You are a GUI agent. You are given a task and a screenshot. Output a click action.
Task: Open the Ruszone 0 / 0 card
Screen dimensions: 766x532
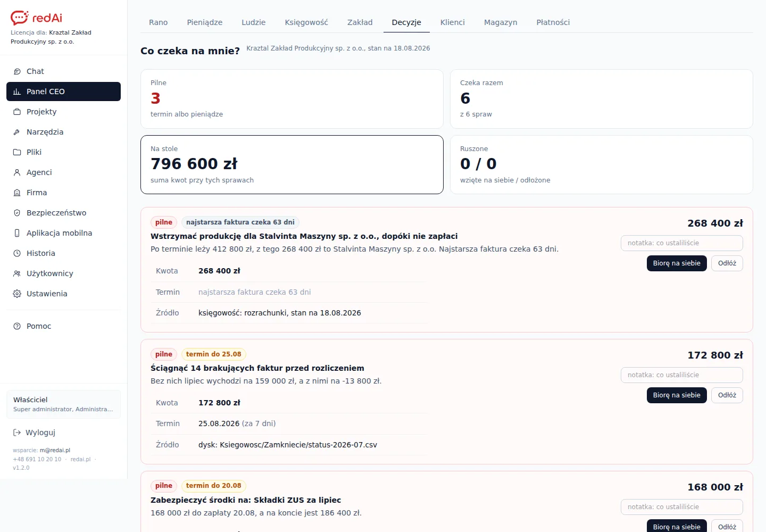pos(602,165)
